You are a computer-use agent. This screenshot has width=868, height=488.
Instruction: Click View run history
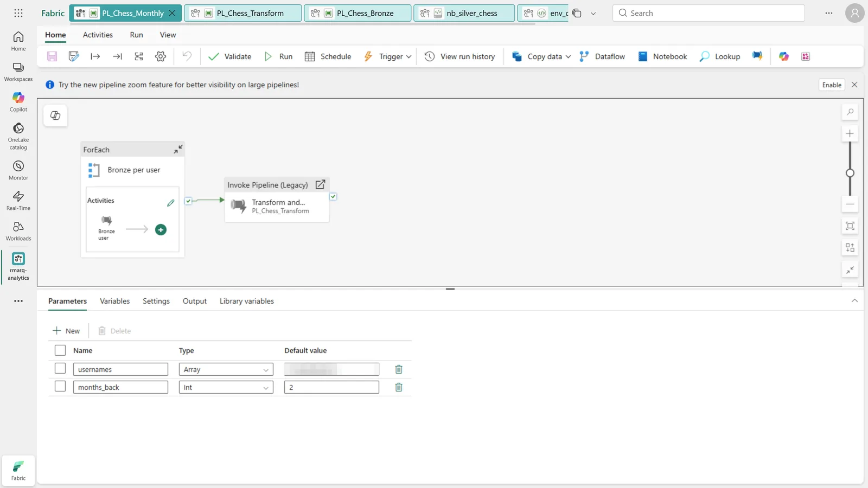tap(460, 56)
